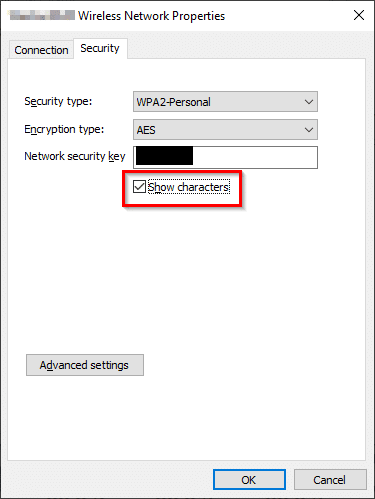
Task: Open the Security type combo box showing WPA2-Personal
Action: click(x=225, y=102)
